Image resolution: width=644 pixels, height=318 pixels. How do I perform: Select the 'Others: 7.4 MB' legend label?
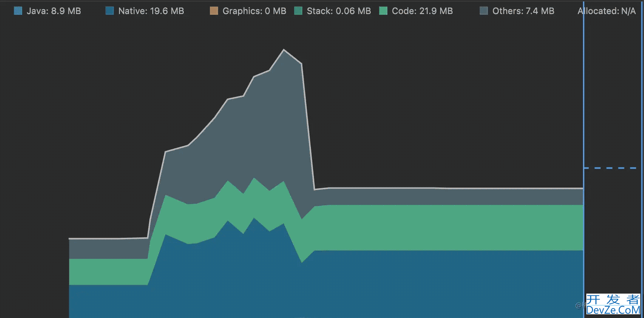click(x=523, y=11)
